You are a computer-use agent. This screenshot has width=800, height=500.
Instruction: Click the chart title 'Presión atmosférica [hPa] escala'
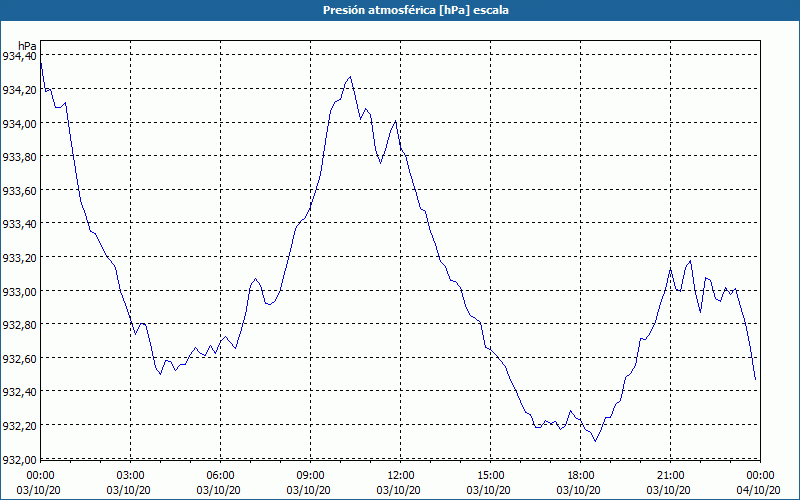(x=416, y=10)
